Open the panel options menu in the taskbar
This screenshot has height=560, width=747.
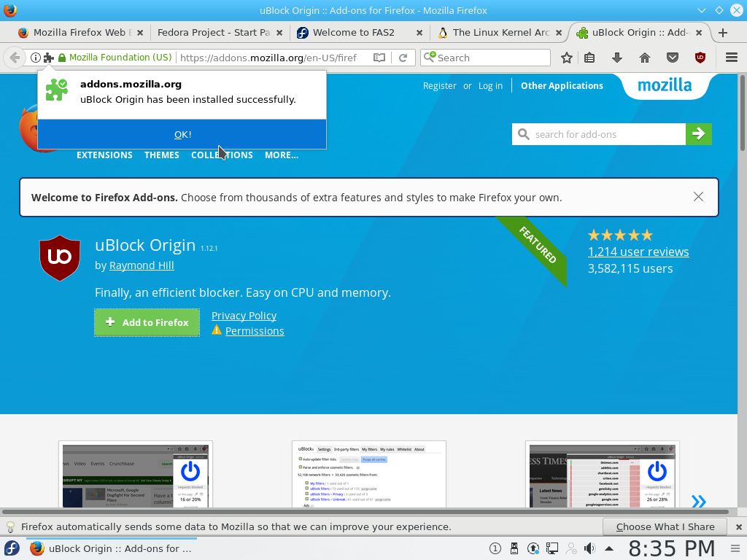735,548
